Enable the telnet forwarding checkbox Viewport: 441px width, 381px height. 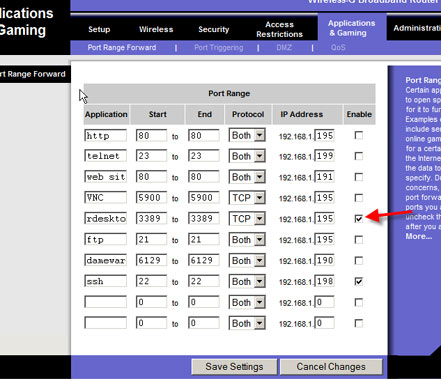[x=359, y=156]
